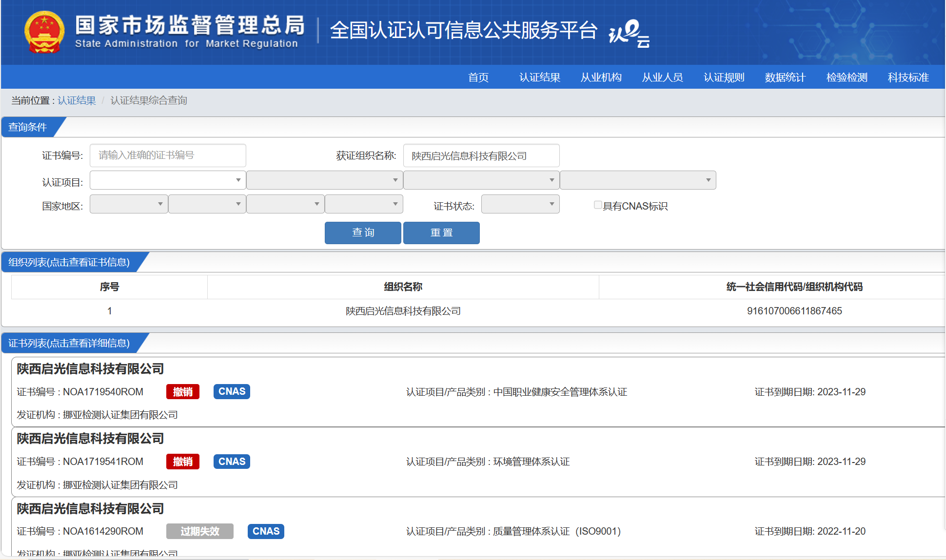The width and height of the screenshot is (946, 560).
Task: Click 环境管理体系认证 project text
Action: click(x=532, y=462)
